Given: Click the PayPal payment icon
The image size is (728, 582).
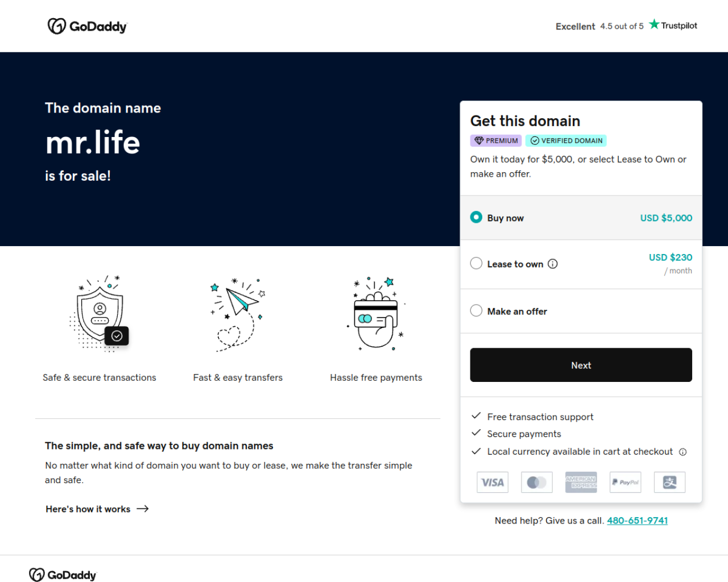Looking at the screenshot, I should pos(626,482).
